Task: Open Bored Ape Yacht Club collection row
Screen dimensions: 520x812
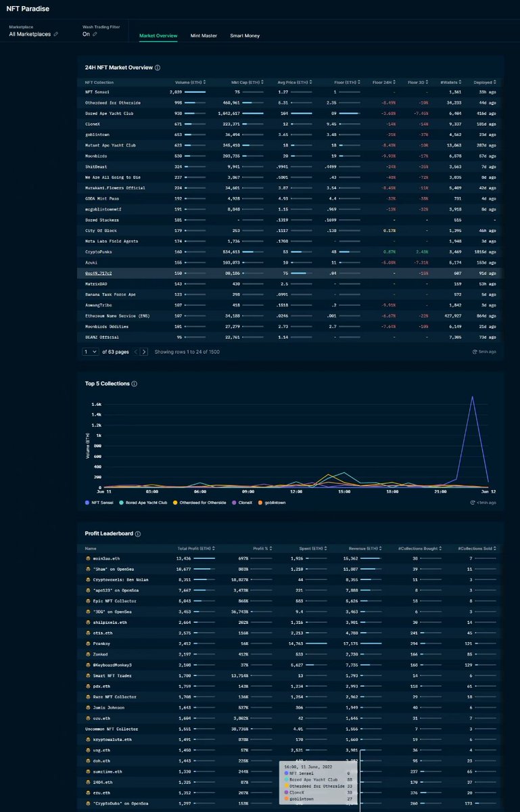Action: point(290,114)
